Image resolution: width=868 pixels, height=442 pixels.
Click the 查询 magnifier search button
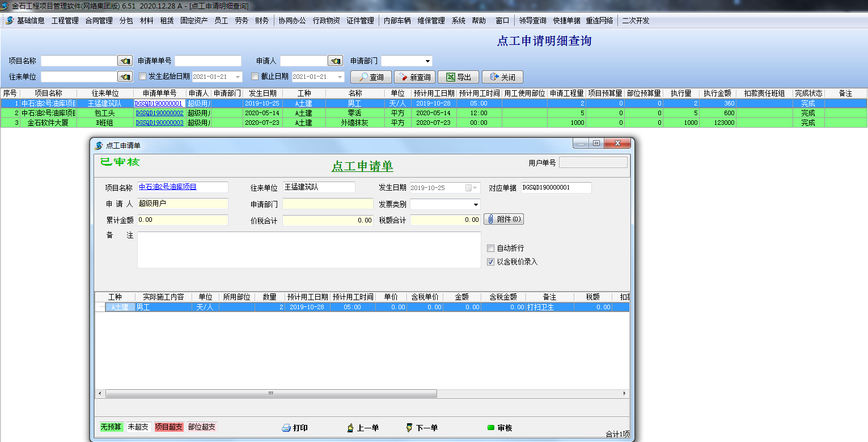[x=371, y=77]
